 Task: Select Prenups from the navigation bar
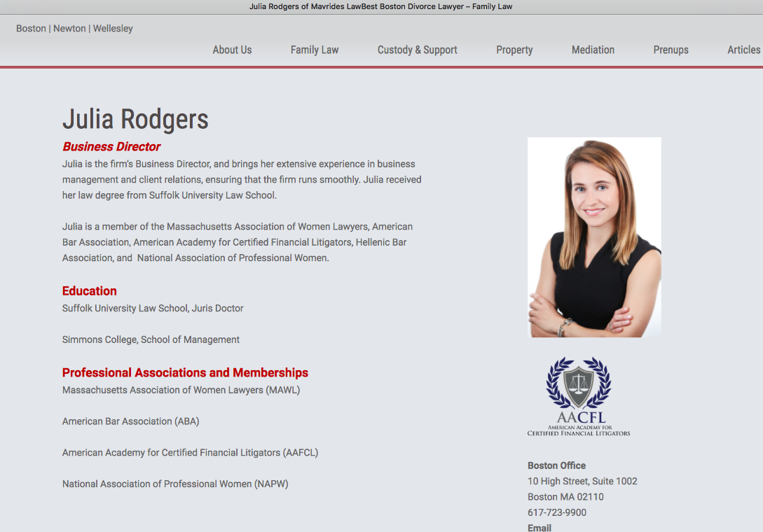click(671, 50)
